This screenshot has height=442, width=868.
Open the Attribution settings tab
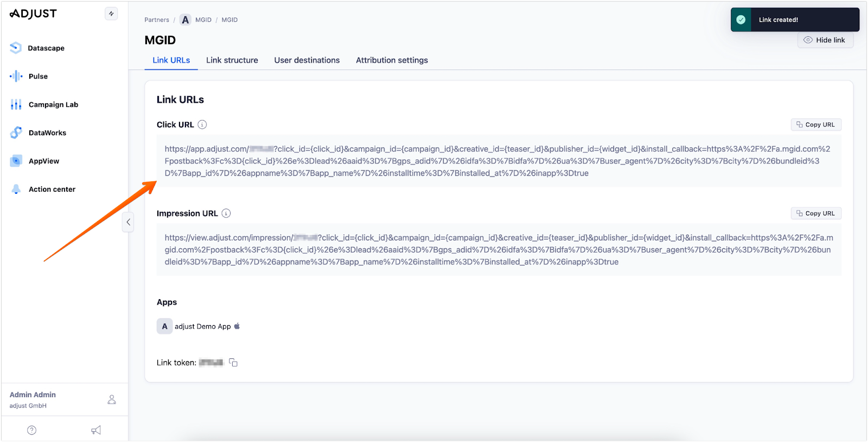click(392, 60)
